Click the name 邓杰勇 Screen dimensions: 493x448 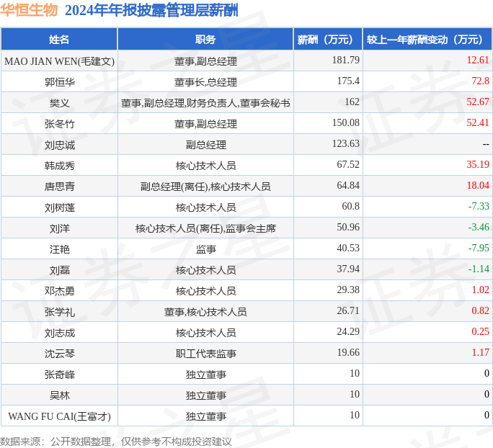pyautogui.click(x=59, y=291)
